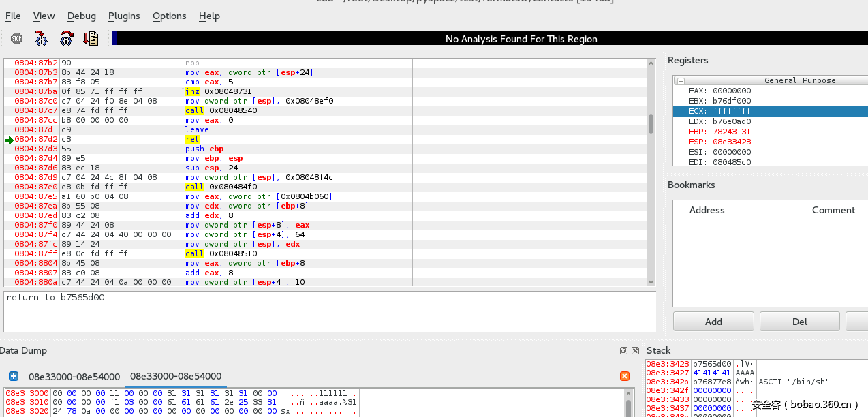Click the Step Into toolbar icon

pos(42,39)
